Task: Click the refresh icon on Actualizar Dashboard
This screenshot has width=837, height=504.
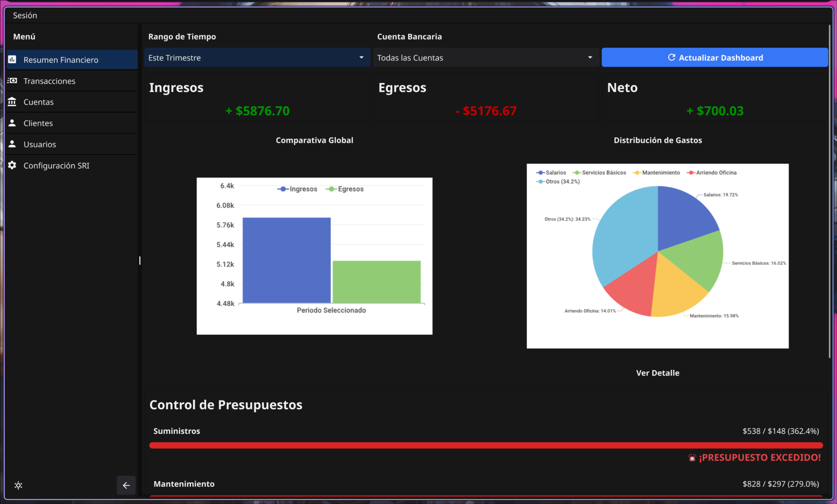Action: point(672,57)
